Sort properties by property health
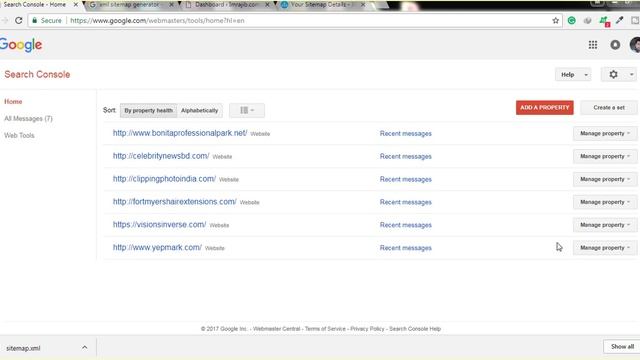The height and width of the screenshot is (360, 640). point(149,110)
